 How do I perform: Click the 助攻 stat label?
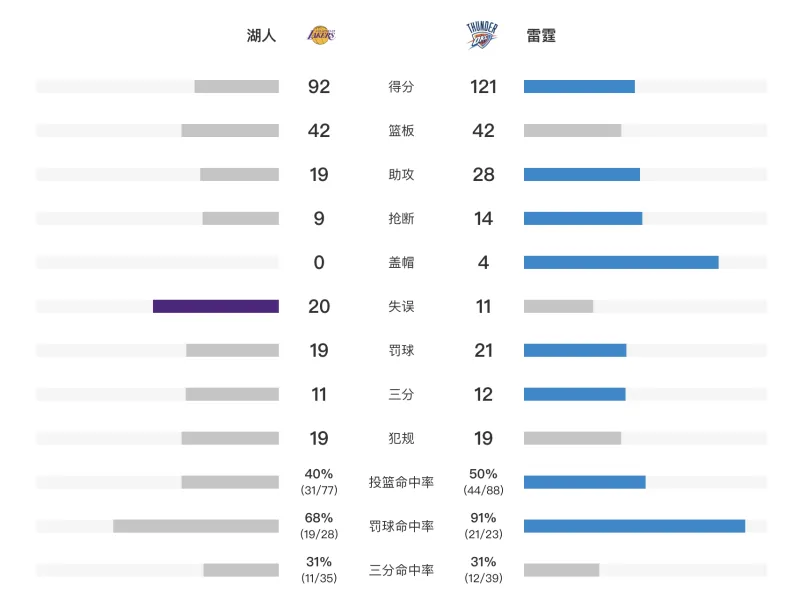point(401,175)
